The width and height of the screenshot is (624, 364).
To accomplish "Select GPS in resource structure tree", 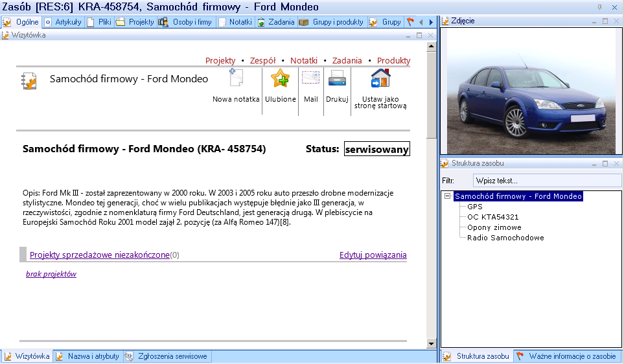I will click(475, 207).
